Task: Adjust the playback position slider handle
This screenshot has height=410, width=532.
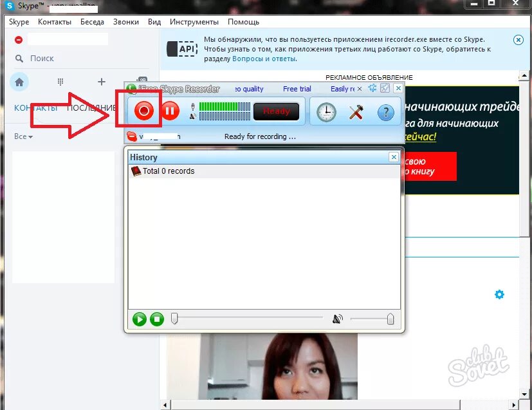Action: pos(174,319)
